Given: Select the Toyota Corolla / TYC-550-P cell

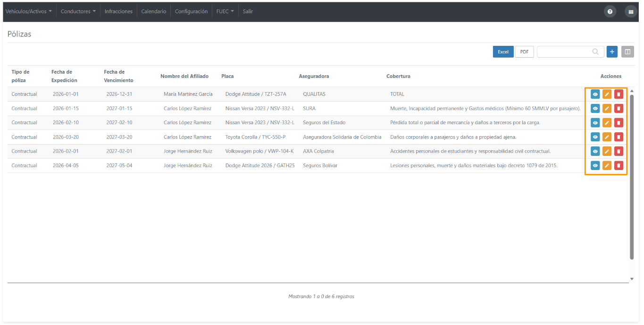Looking at the screenshot, I should point(255,137).
